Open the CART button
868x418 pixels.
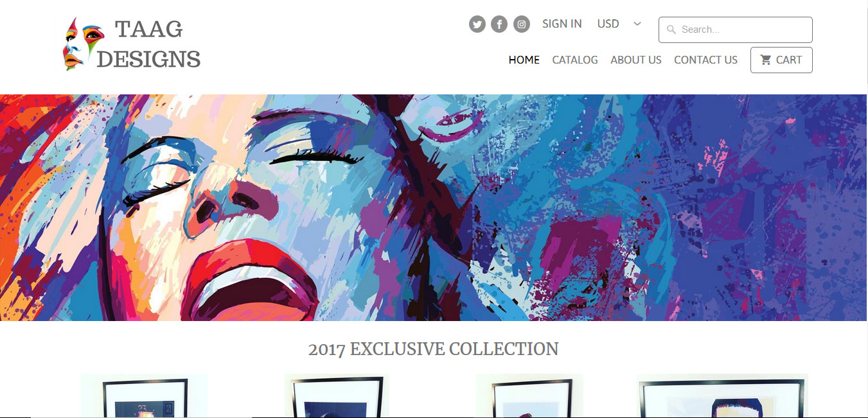tap(781, 60)
